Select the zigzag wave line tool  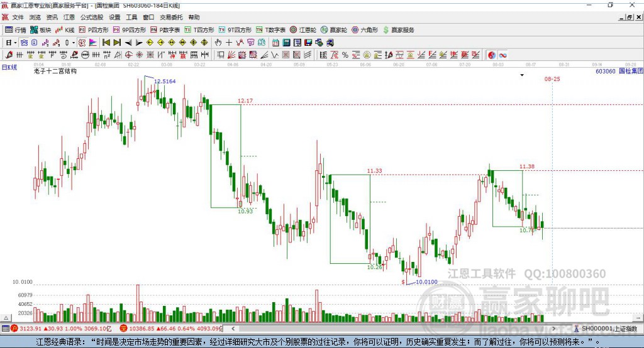(x=275, y=55)
